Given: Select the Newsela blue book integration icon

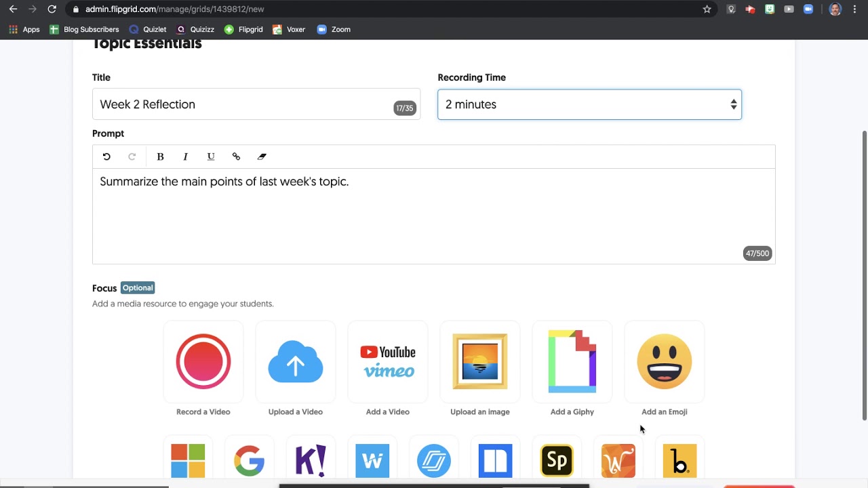Looking at the screenshot, I should (x=496, y=461).
